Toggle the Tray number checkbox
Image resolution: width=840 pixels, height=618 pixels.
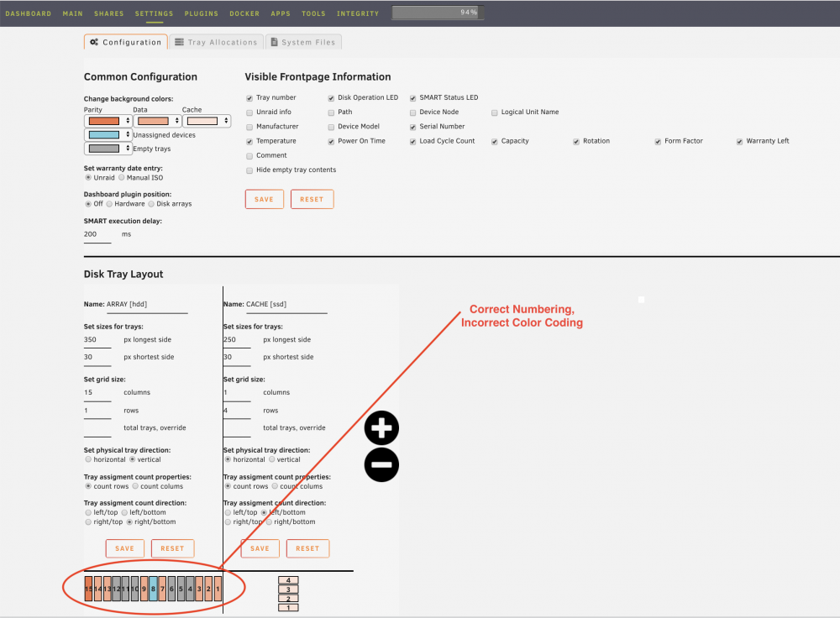point(249,98)
